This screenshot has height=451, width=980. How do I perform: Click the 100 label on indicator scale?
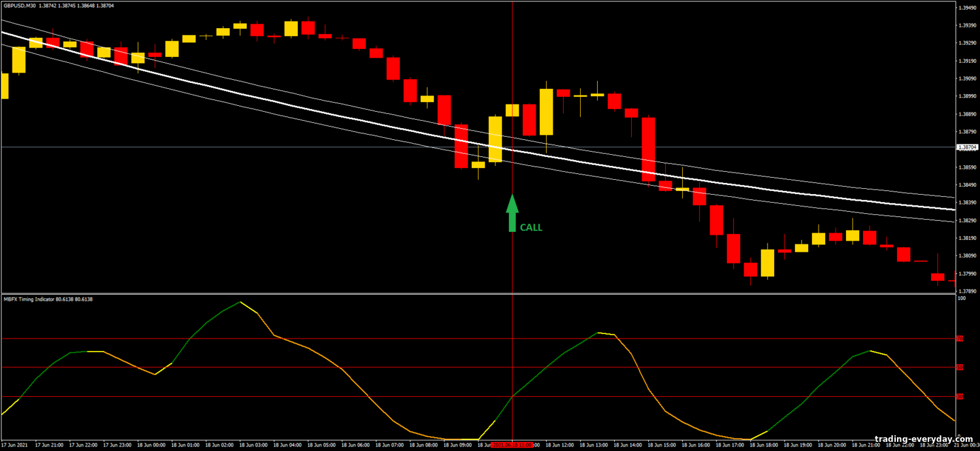click(x=961, y=298)
